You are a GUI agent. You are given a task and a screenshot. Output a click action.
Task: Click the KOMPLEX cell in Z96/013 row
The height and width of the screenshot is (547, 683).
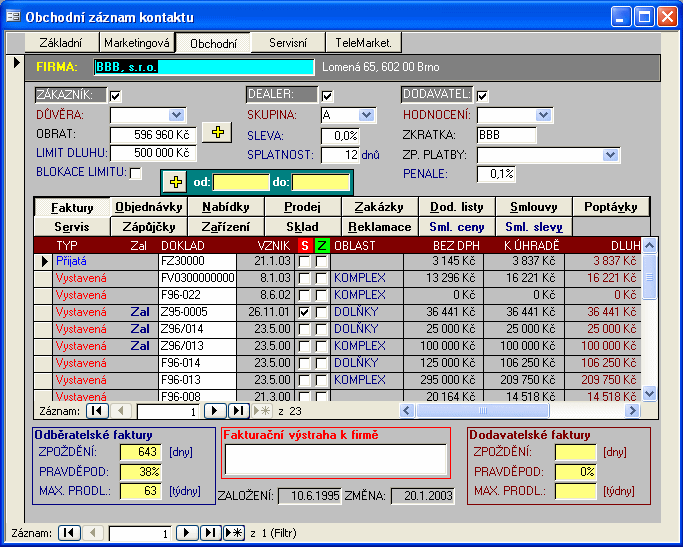pos(367,346)
